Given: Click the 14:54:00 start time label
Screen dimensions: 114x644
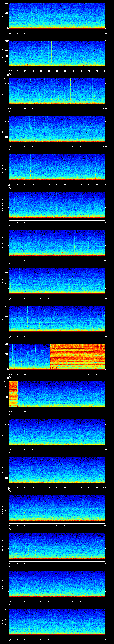Looking at the screenshot, I should pos(9,412).
